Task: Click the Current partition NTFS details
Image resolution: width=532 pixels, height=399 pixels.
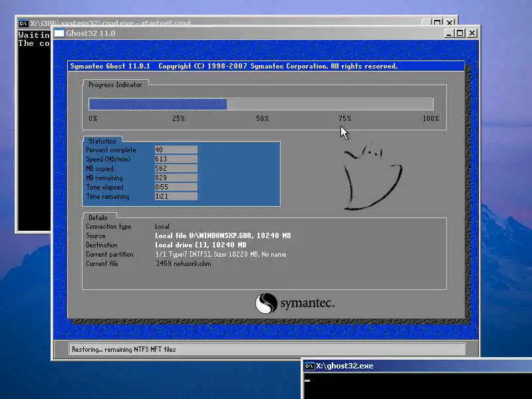Action: point(221,255)
